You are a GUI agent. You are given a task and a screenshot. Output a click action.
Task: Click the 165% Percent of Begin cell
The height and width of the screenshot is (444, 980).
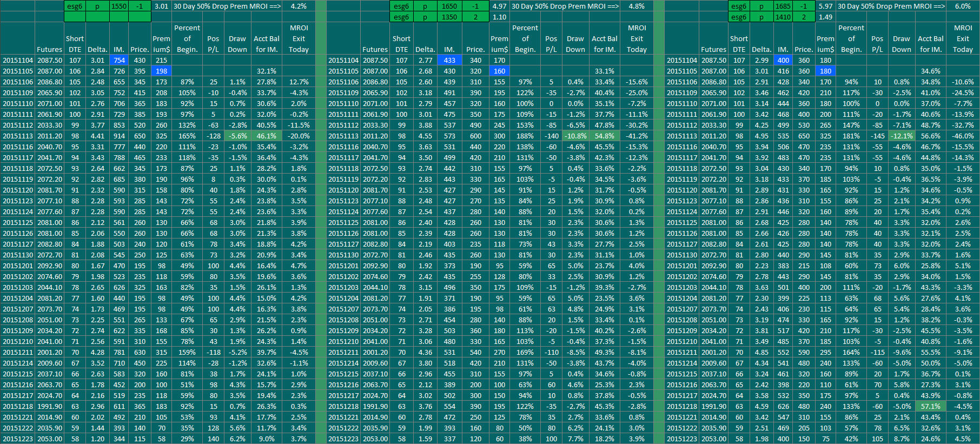(187, 136)
